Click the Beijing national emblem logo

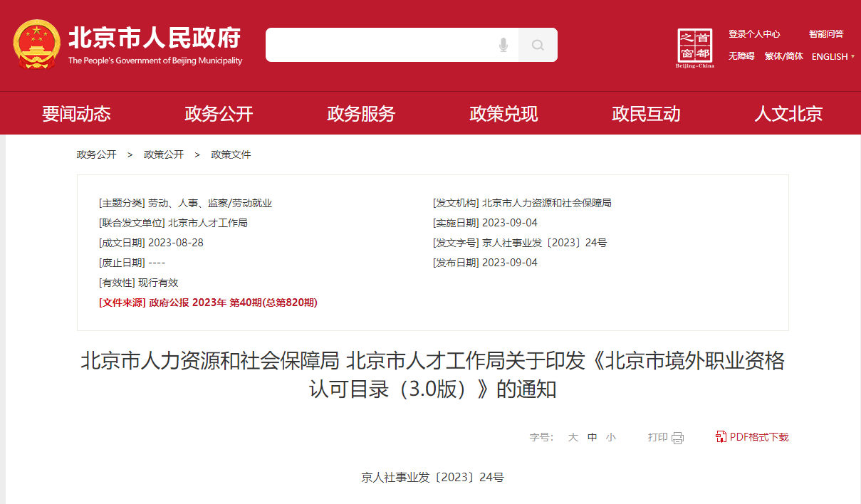(x=37, y=45)
